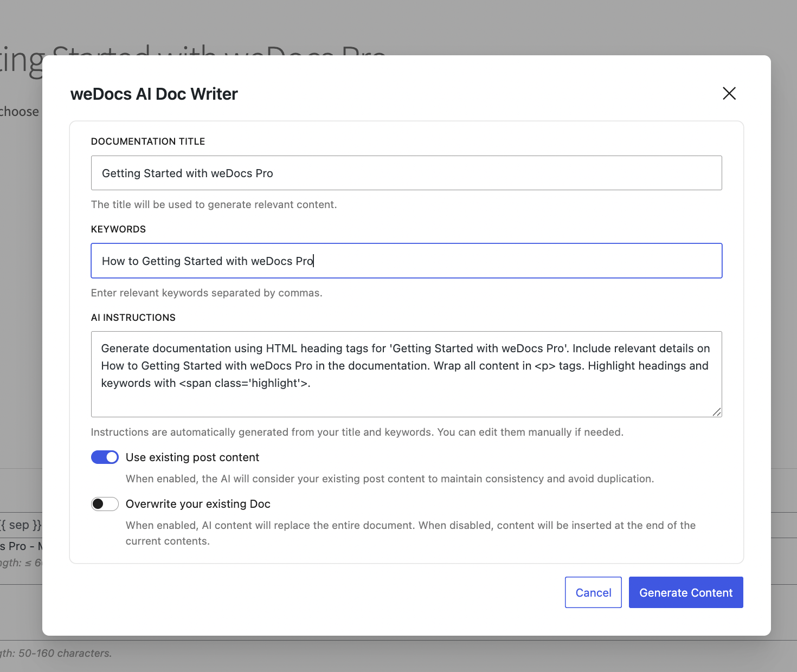Click the Cancel button
The height and width of the screenshot is (672, 797).
[x=593, y=592]
